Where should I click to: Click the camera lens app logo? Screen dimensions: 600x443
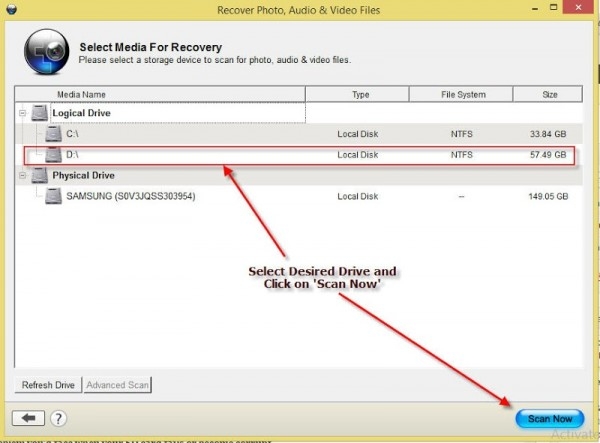[47, 52]
